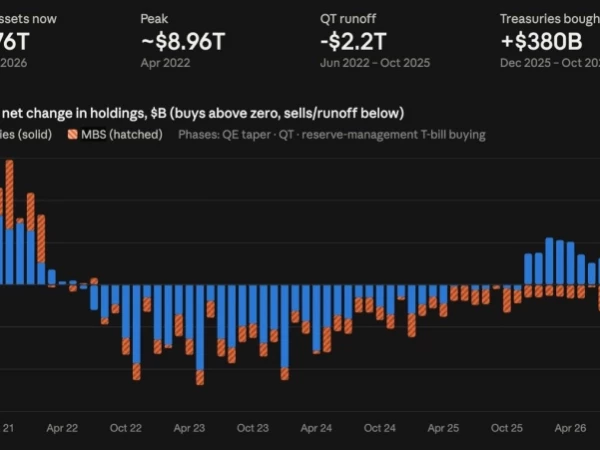600x450 pixels.
Task: Select the '+$380B' Treasuries value
Action: tap(541, 41)
